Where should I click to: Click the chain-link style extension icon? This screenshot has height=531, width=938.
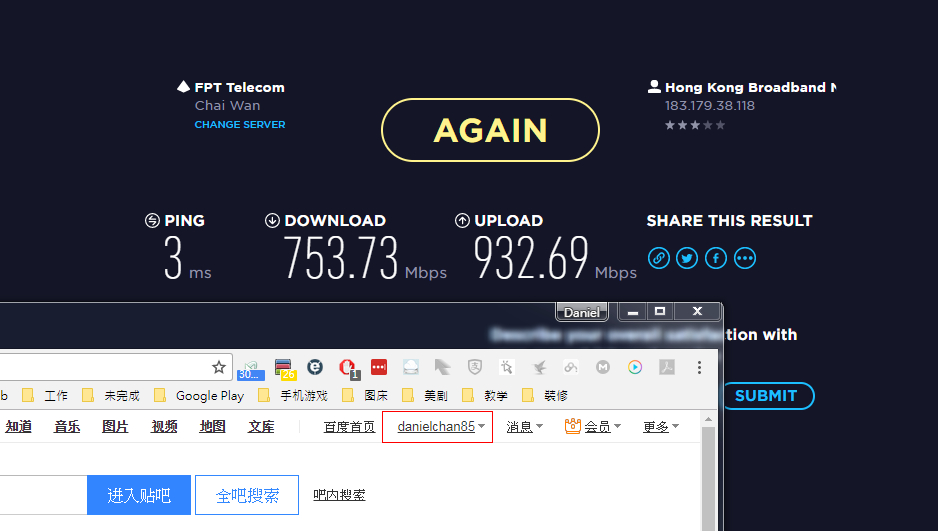[x=571, y=367]
